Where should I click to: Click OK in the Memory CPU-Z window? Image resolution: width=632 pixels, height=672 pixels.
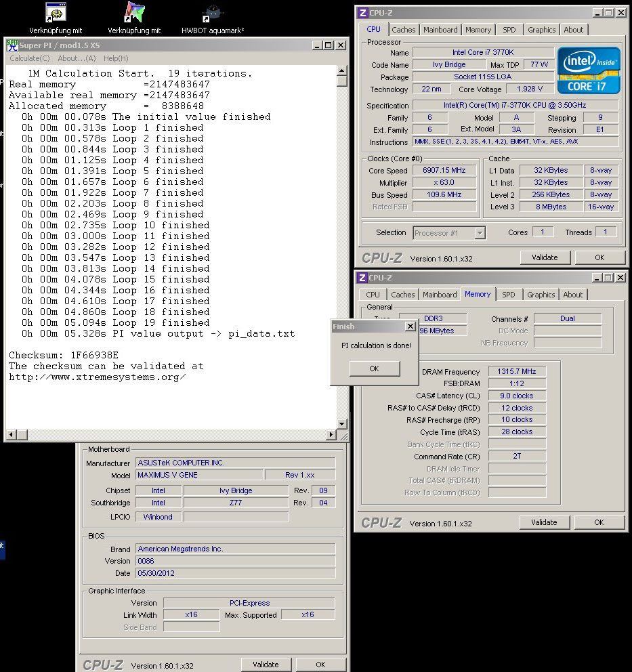tap(599, 522)
